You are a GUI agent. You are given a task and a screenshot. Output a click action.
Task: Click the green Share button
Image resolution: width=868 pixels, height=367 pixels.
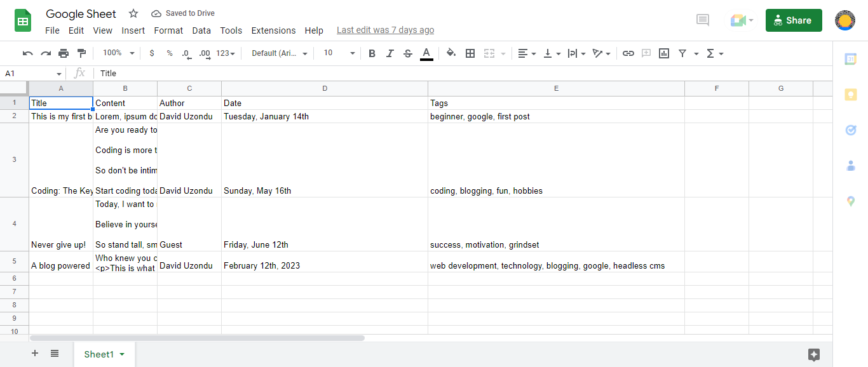tap(794, 20)
